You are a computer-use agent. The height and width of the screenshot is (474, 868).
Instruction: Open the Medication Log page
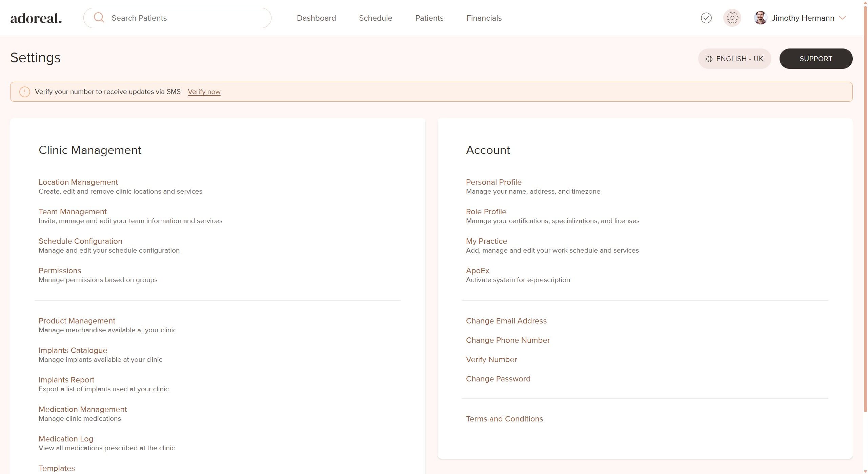coord(66,439)
